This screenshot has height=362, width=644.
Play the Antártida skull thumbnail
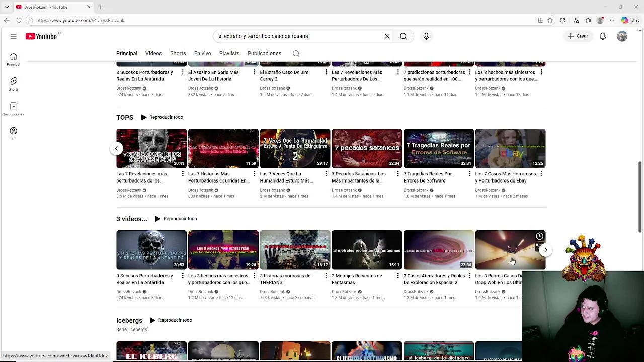[151, 250]
